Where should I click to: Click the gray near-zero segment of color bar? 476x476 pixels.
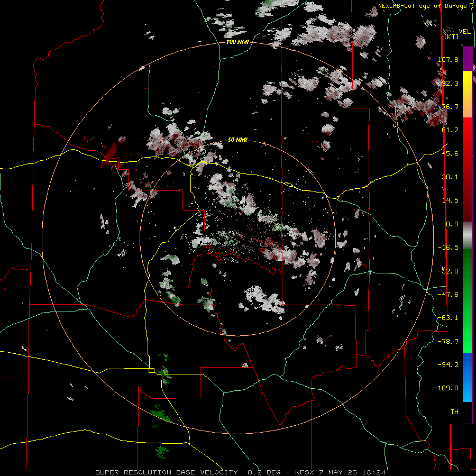(467, 235)
